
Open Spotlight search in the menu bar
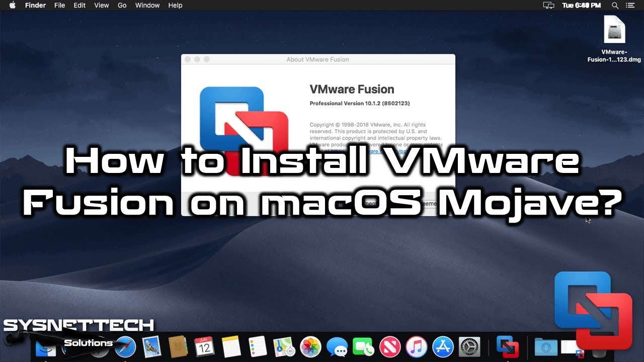coord(615,5)
